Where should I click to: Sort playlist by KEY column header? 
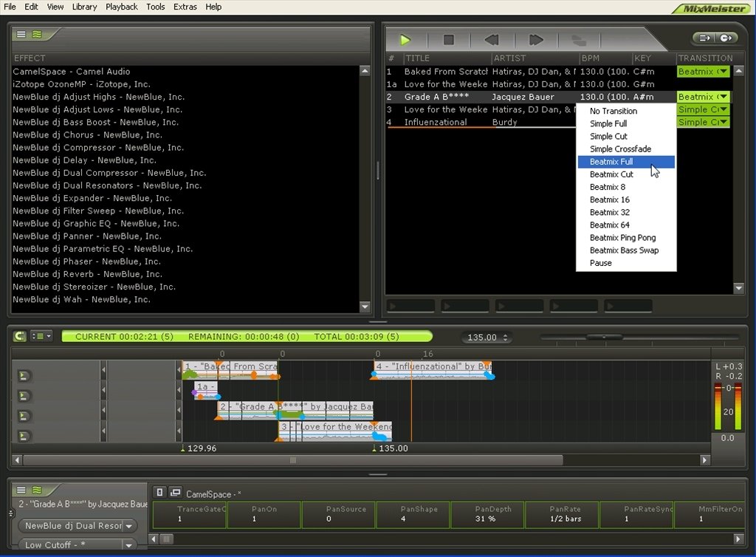[x=653, y=58]
